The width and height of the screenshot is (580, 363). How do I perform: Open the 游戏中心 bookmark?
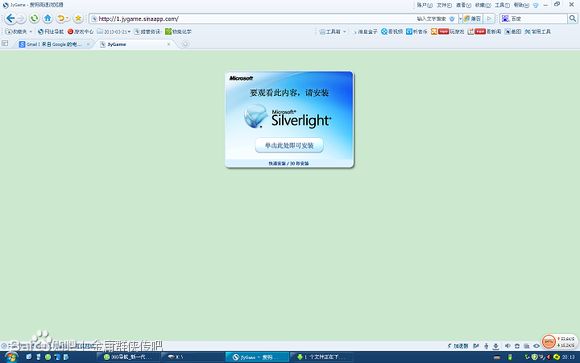(80, 32)
